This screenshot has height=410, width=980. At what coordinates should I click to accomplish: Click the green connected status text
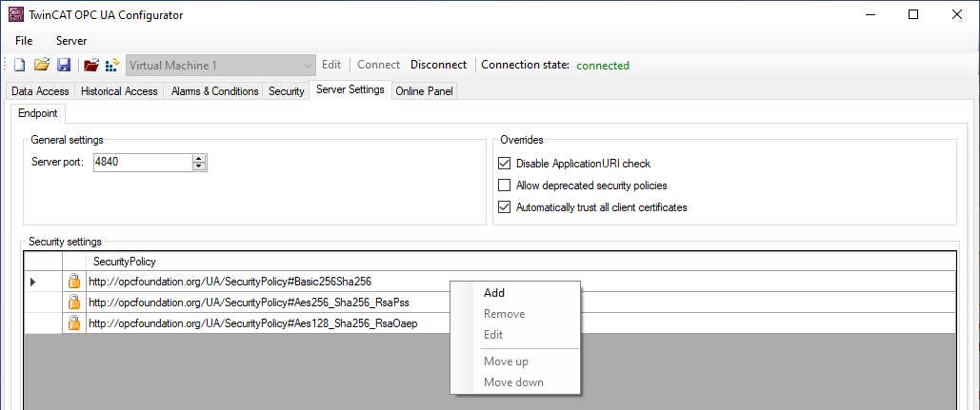point(603,66)
